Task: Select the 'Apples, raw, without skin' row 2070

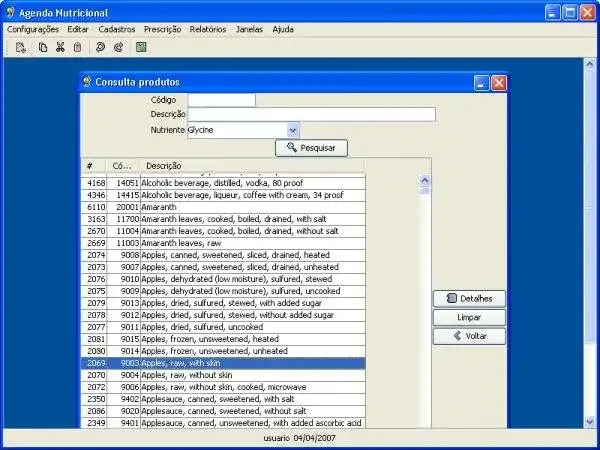Action: coord(223,375)
